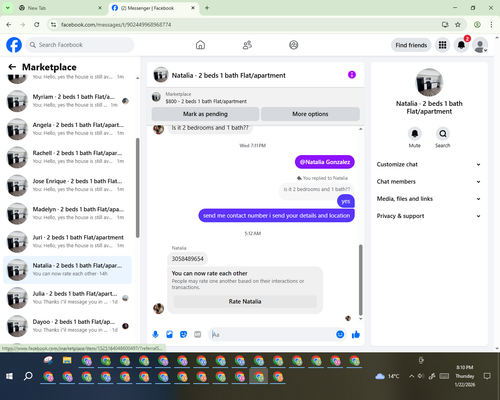
Task: Open Windows Start menu
Action: click(9, 376)
